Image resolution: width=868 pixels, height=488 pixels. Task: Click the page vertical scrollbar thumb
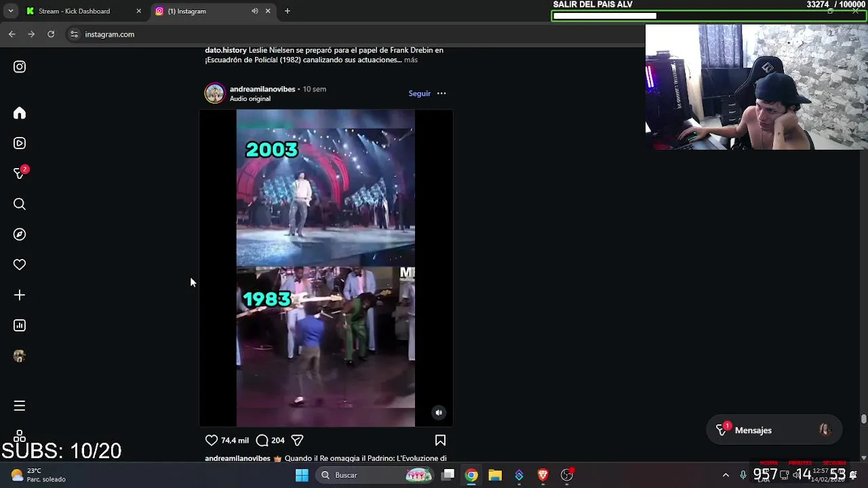(864, 419)
